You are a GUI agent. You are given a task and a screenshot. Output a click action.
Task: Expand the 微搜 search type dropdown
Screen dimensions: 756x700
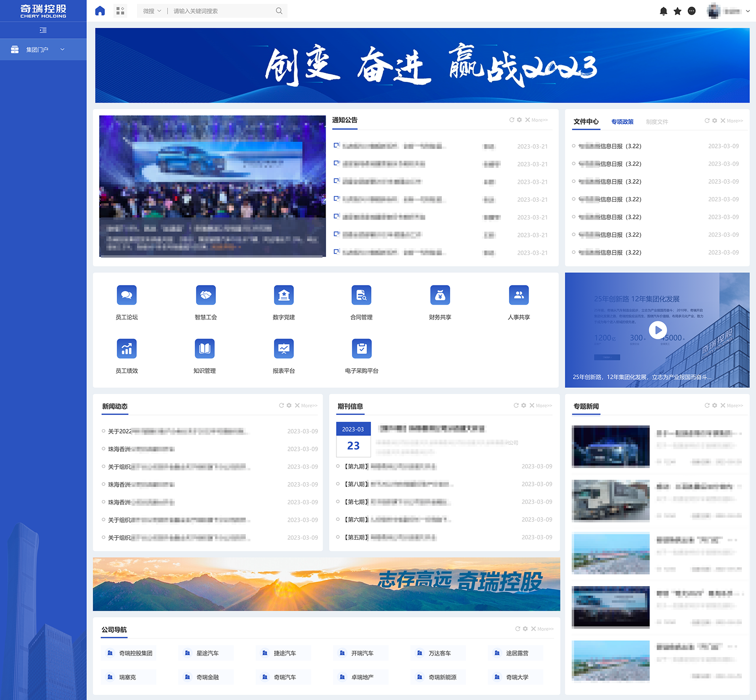pos(152,11)
